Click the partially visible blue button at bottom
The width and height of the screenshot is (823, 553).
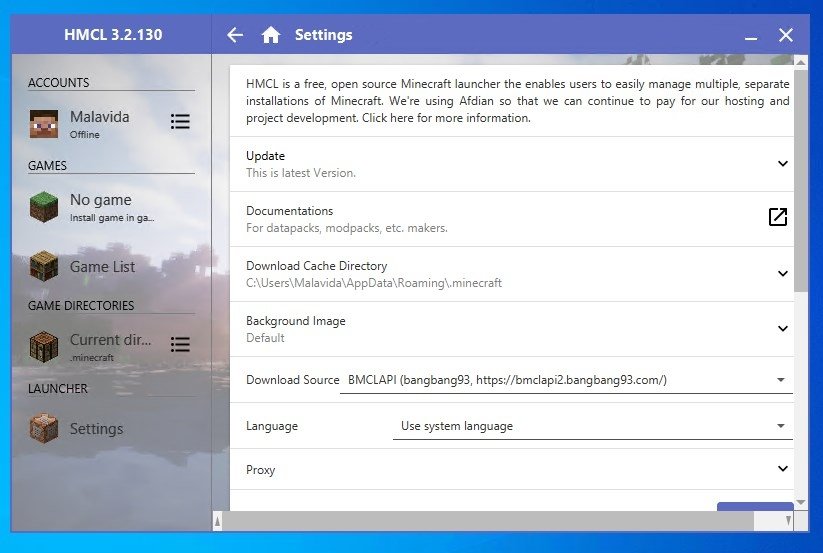coord(755,506)
